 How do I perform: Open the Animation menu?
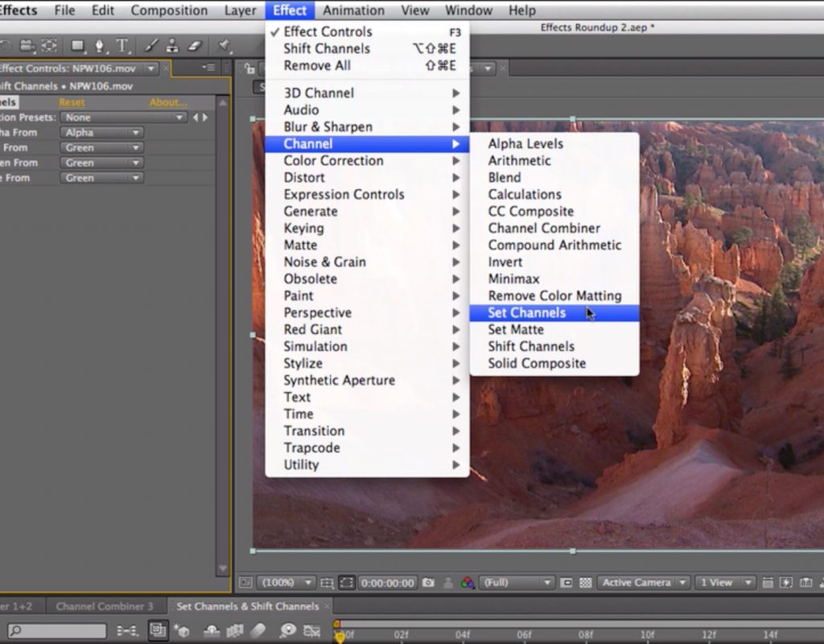(353, 10)
